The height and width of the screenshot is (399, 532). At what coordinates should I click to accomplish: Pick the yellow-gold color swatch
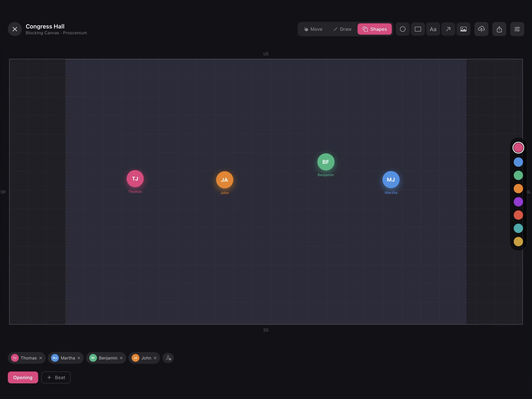point(518,241)
